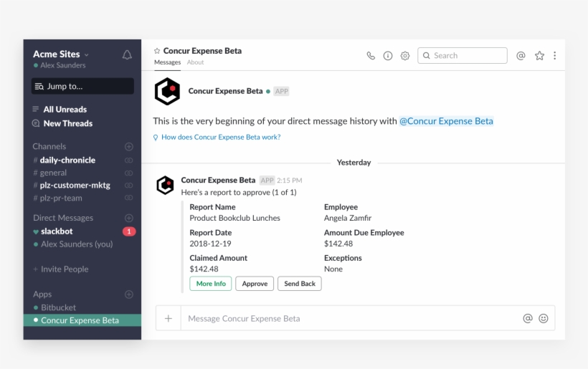Add a channel with plus icon
The width and height of the screenshot is (588, 369).
click(128, 146)
